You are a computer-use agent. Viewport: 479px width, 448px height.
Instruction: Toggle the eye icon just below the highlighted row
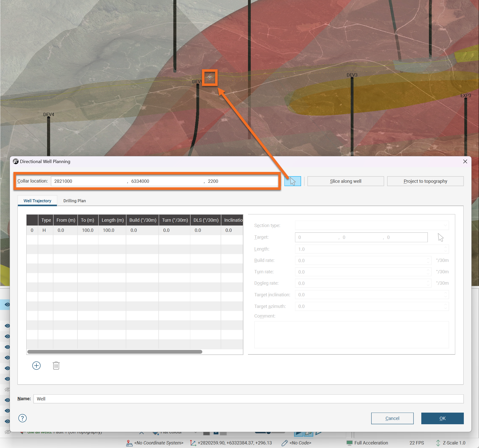[7, 326]
